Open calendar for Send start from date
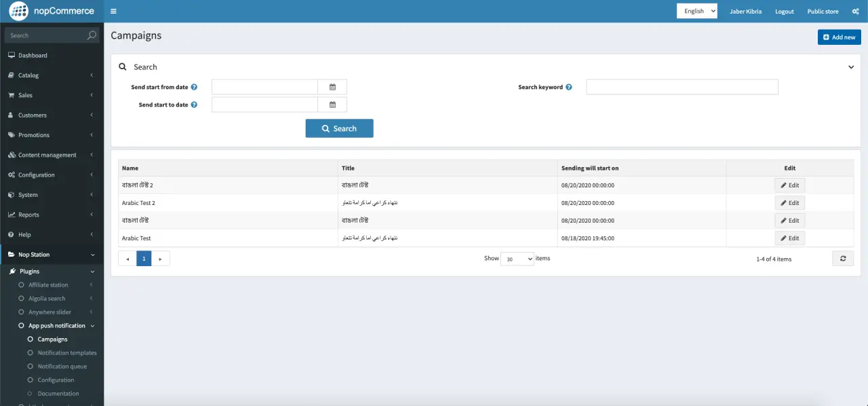Image resolution: width=868 pixels, height=406 pixels. coord(332,87)
